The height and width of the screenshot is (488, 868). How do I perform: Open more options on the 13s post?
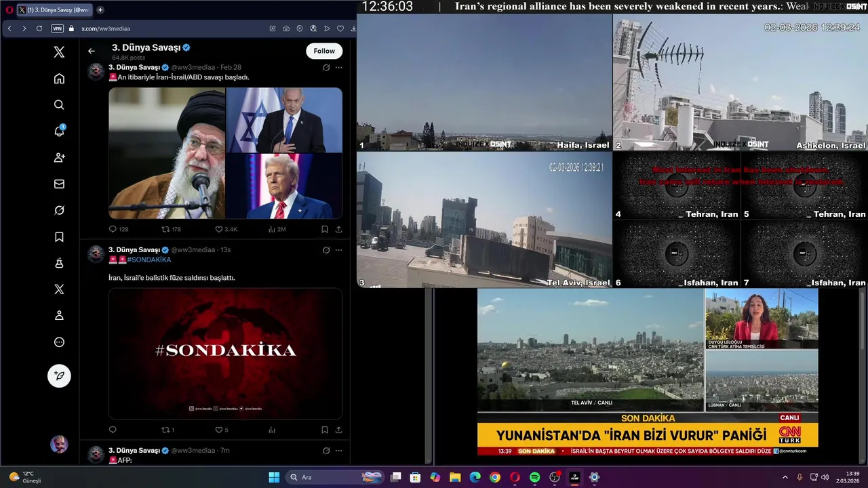coord(338,250)
